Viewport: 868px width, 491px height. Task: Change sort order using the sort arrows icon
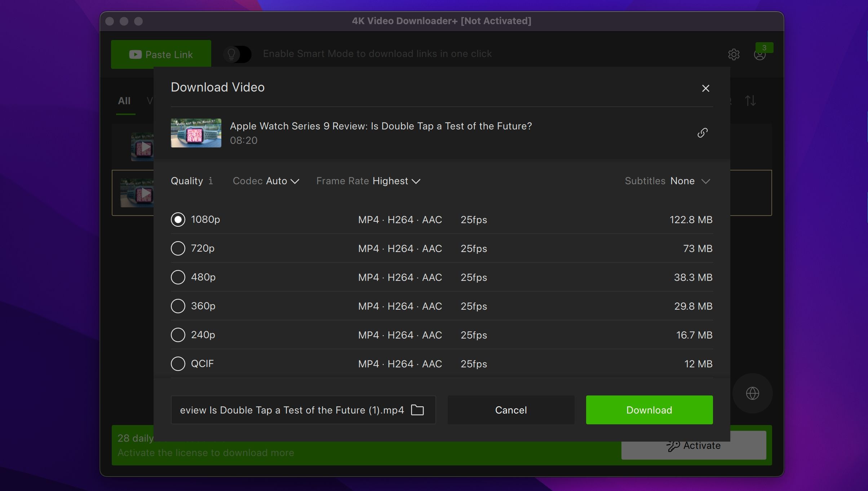[751, 101]
